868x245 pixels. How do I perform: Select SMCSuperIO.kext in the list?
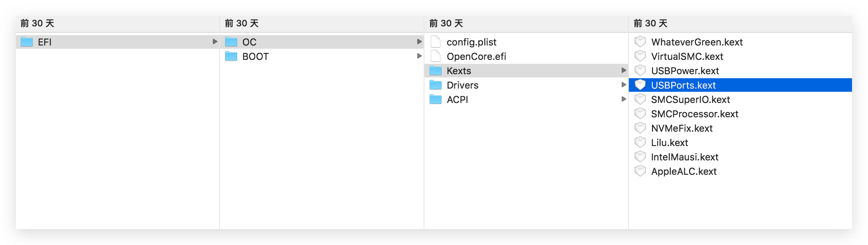(x=690, y=99)
